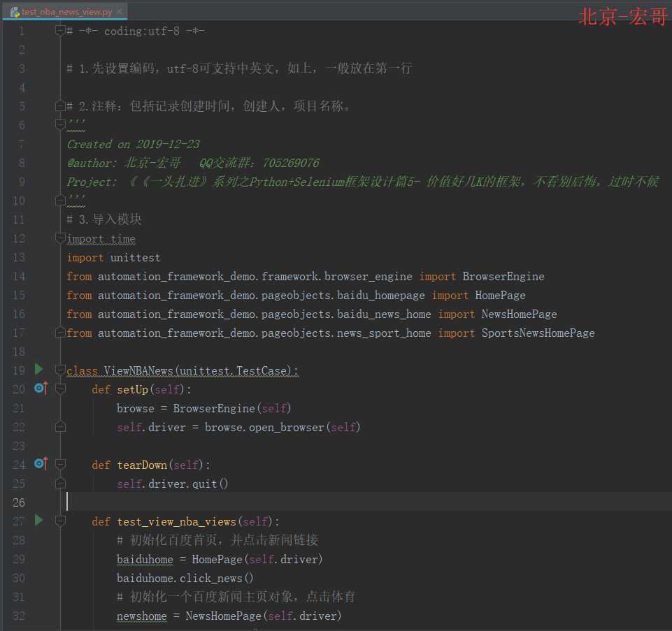The height and width of the screenshot is (631, 672).
Task: Click 'baiduhome = HomePage(self.driver)' line
Action: point(220,559)
